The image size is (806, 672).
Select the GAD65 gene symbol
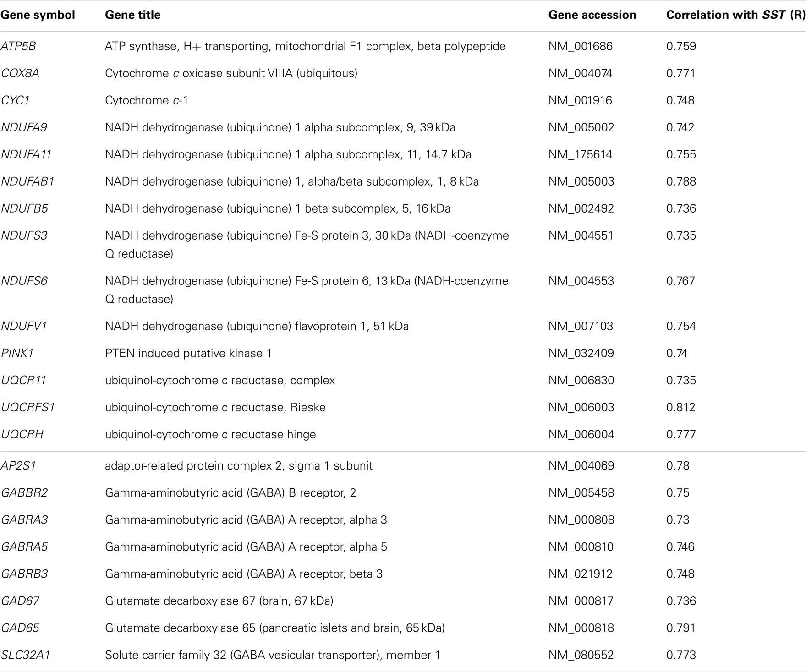click(x=20, y=628)
